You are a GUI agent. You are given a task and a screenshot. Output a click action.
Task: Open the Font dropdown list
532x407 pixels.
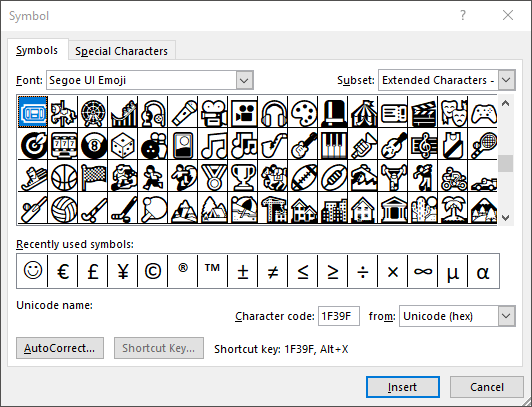tap(244, 80)
